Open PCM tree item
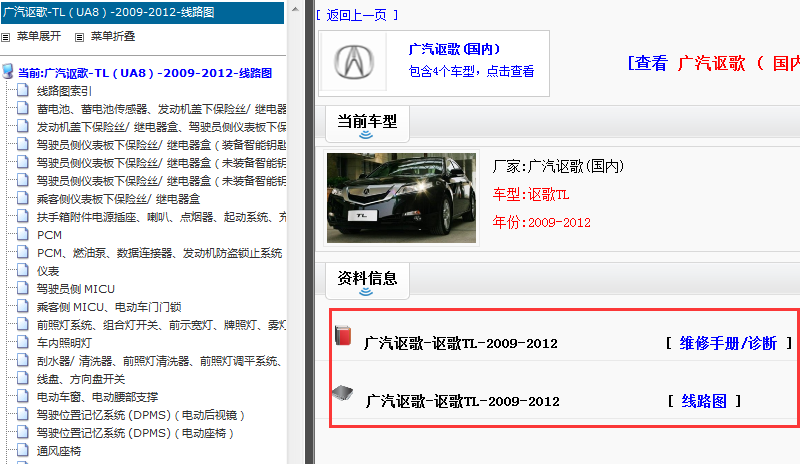 pos(49,235)
